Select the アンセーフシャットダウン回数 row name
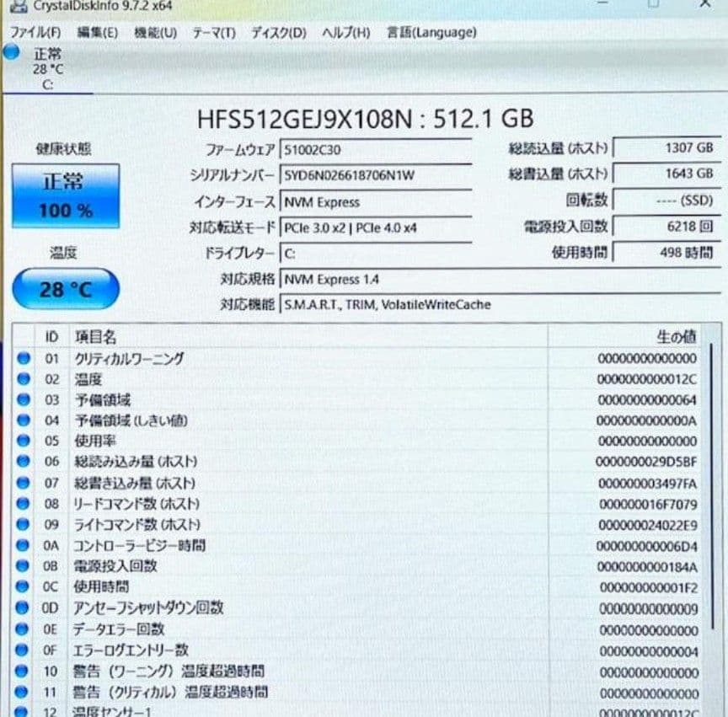Image resolution: width=728 pixels, height=717 pixels. tap(148, 607)
